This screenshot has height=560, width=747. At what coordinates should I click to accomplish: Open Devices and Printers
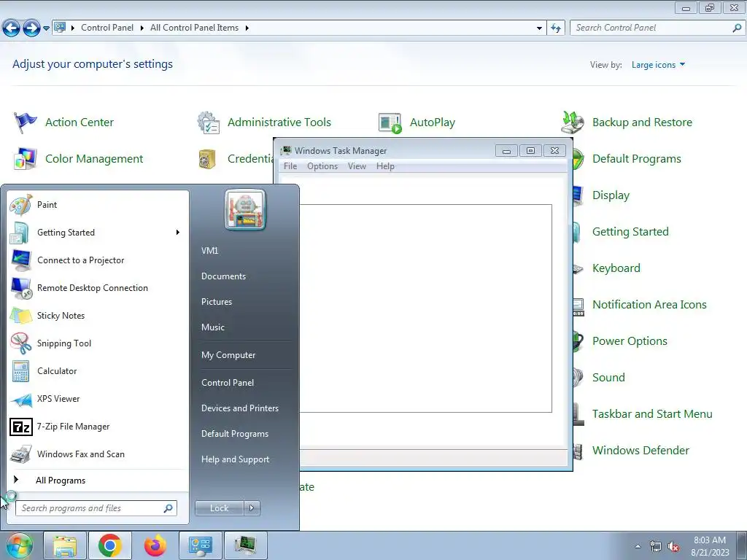(x=239, y=408)
